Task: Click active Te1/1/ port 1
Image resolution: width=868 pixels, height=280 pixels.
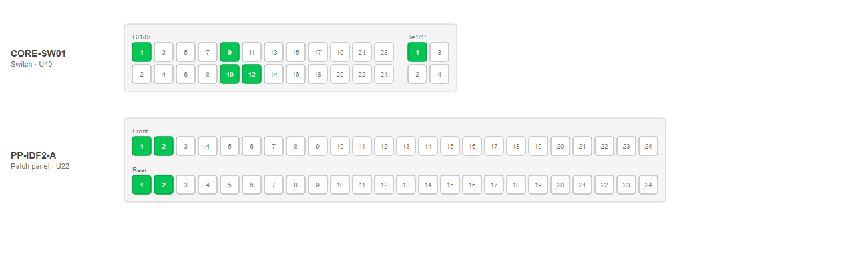Action: [x=417, y=52]
